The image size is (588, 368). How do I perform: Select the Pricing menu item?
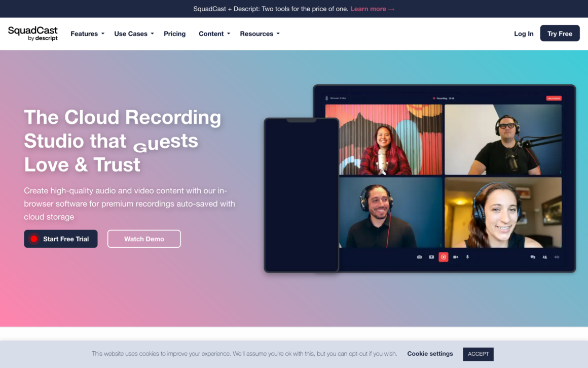(174, 34)
